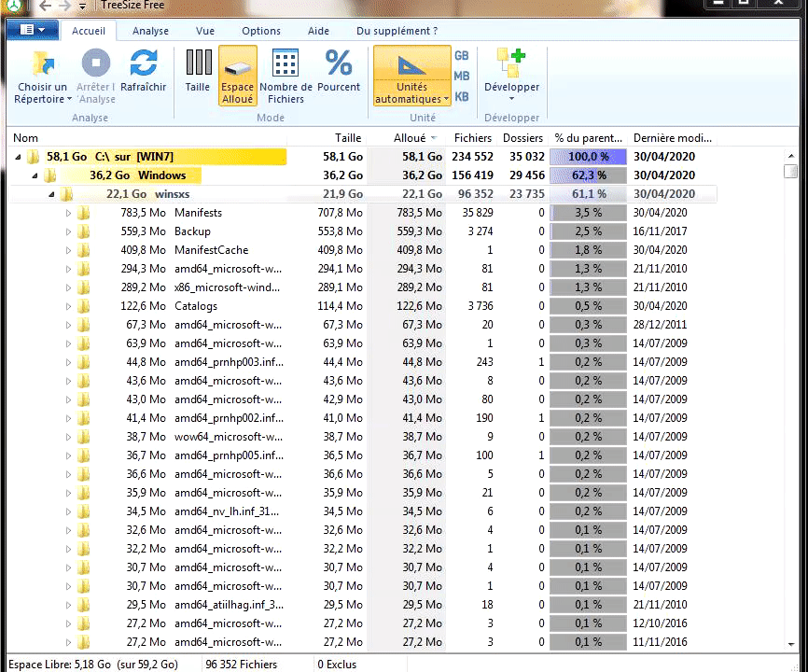Click the Arrêter l'Analyse stop icon
Image resolution: width=808 pixels, height=672 pixels.
pos(96,63)
